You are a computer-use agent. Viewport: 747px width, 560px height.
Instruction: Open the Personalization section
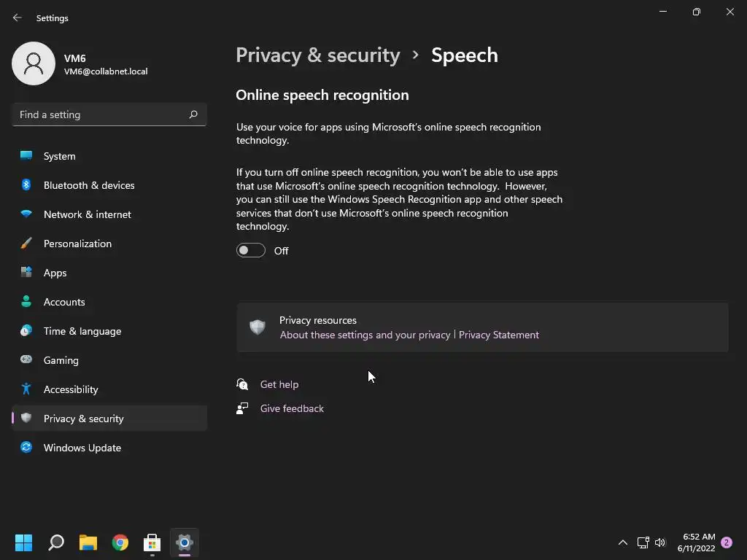click(77, 244)
